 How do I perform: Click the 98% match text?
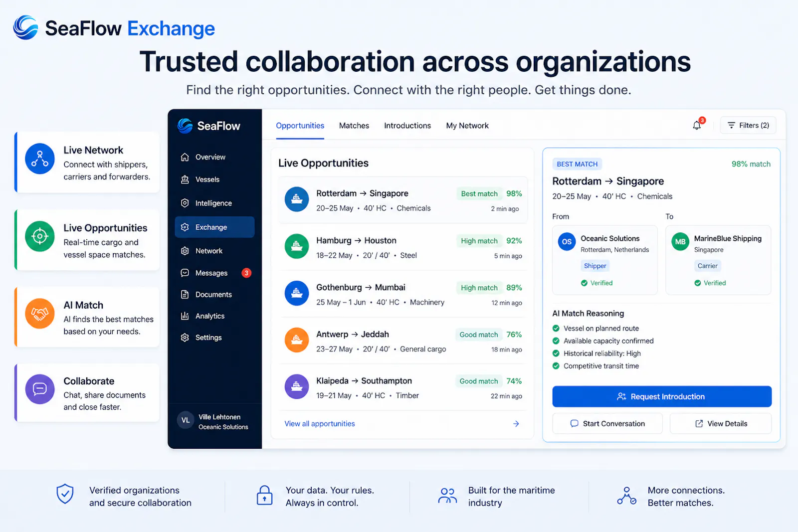(x=751, y=164)
